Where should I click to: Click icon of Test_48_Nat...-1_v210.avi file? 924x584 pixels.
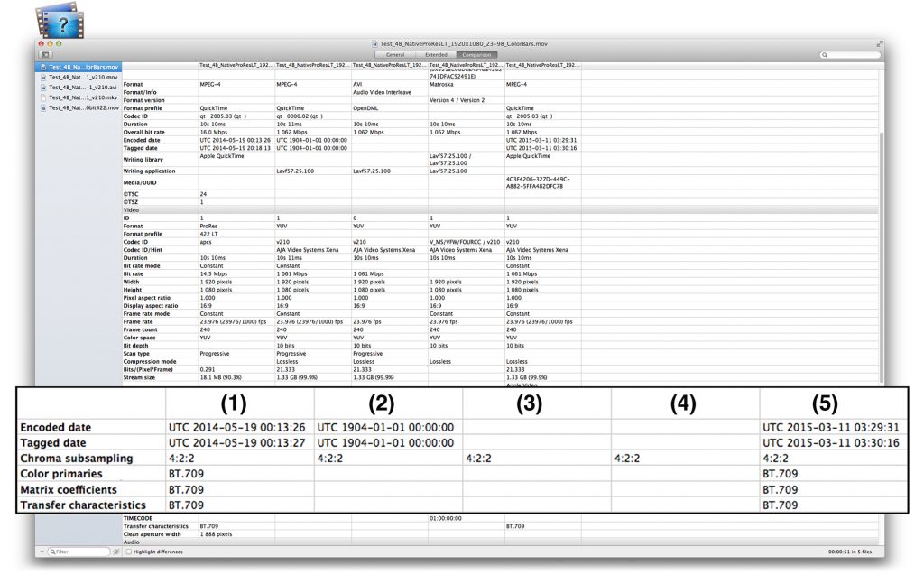click(x=43, y=88)
